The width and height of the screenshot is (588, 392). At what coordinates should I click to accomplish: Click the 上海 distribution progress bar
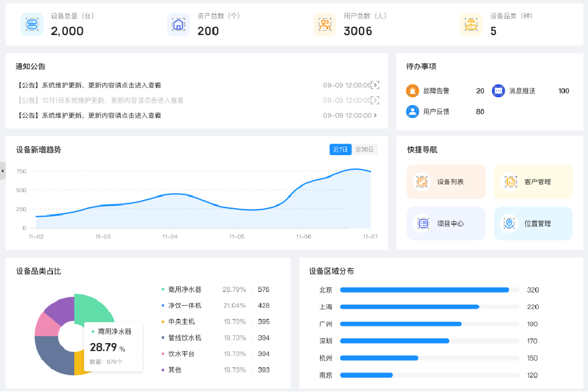coord(430,307)
